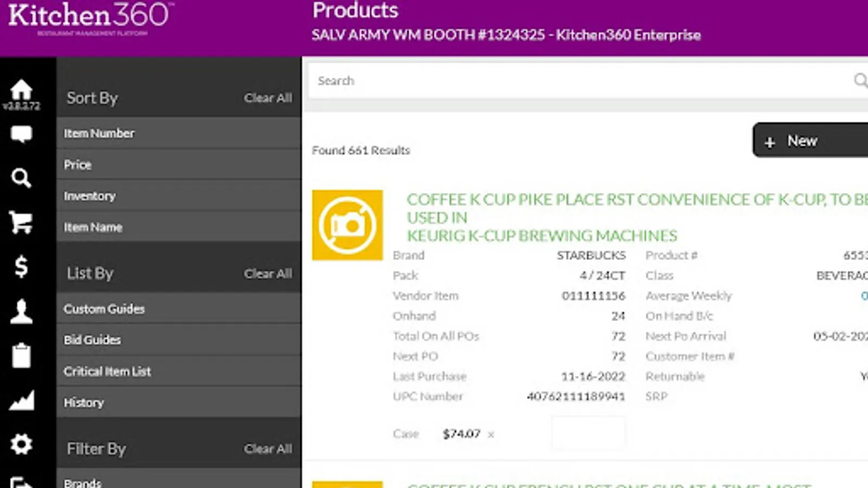Screen dimensions: 868x488
Task: Sort by Inventory
Action: point(179,196)
